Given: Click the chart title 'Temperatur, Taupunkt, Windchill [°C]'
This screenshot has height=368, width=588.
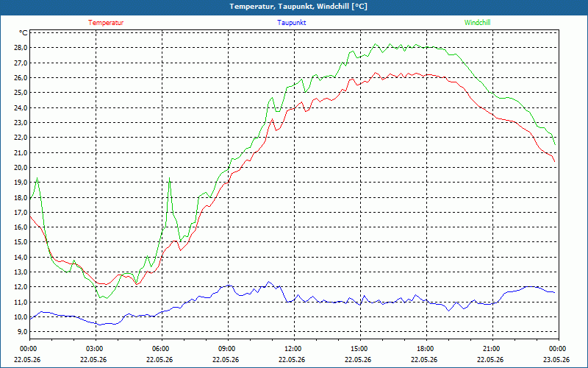Looking at the screenshot, I should coord(298,7).
